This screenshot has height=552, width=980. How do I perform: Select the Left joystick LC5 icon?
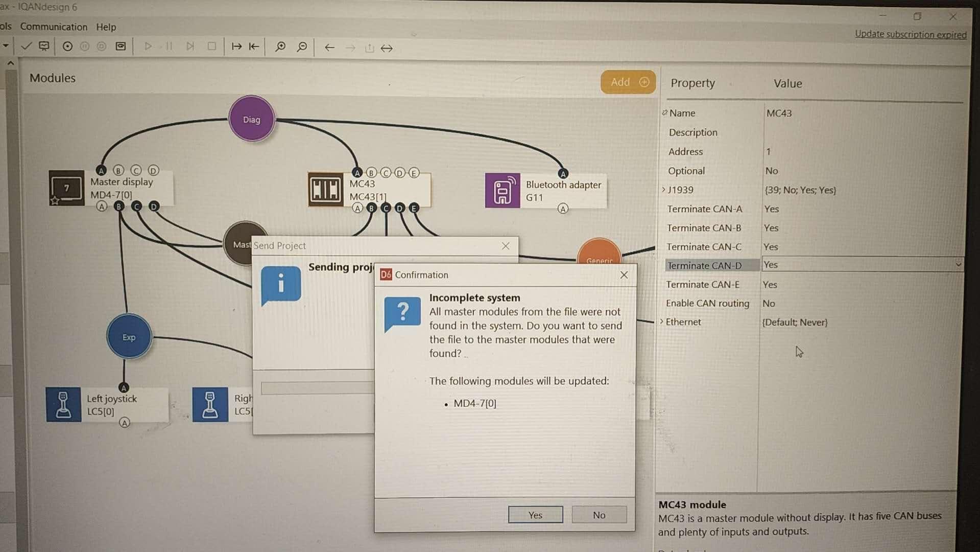[x=63, y=404]
